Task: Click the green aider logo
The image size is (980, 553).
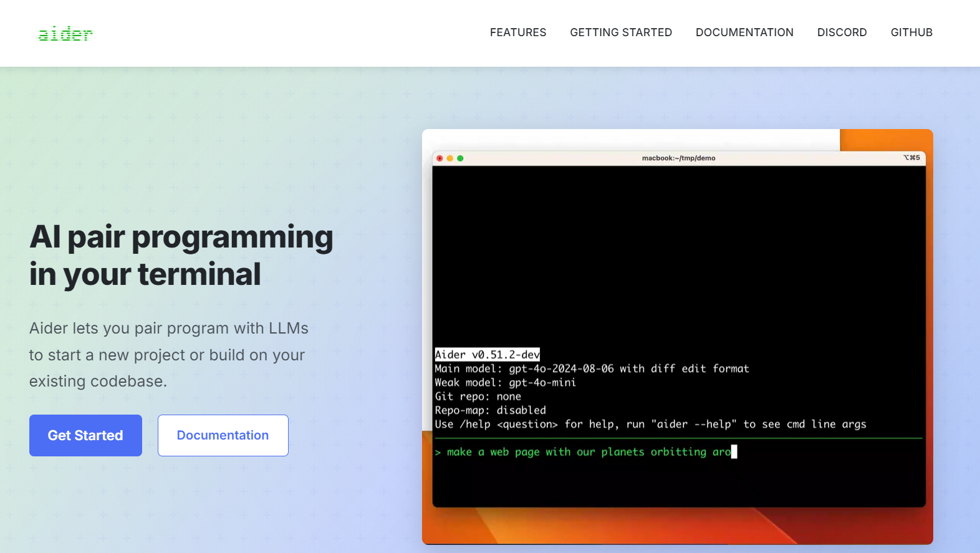Action: pos(65,34)
